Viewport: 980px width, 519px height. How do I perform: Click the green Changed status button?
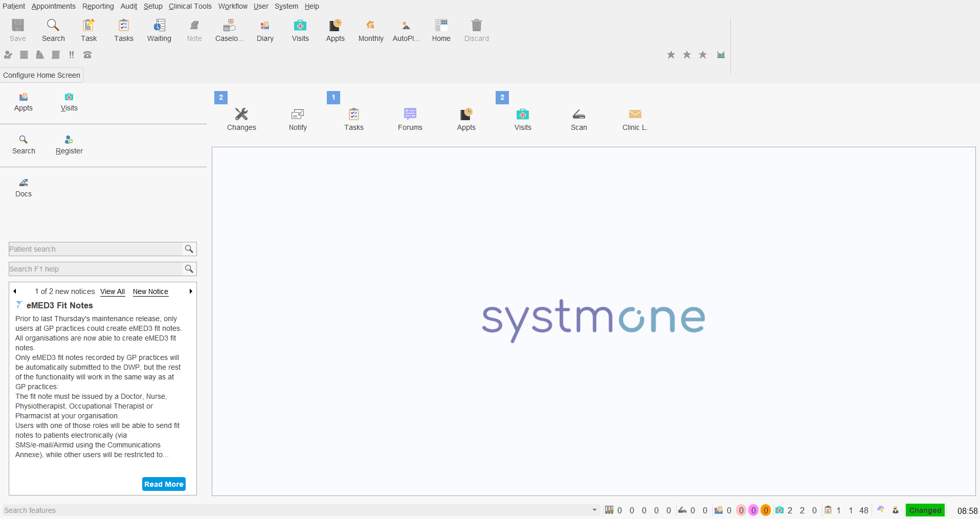pyautogui.click(x=925, y=510)
